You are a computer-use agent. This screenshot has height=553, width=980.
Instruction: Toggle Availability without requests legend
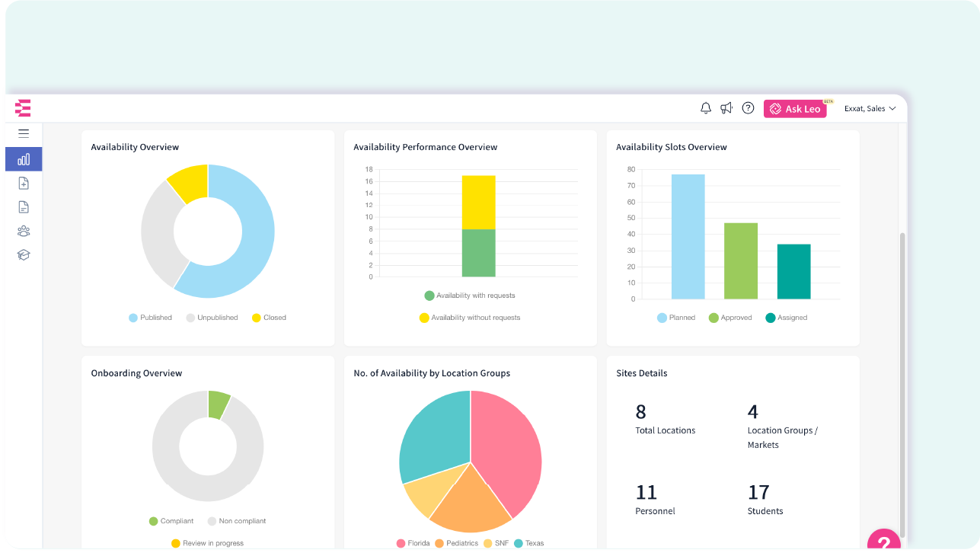click(x=470, y=318)
